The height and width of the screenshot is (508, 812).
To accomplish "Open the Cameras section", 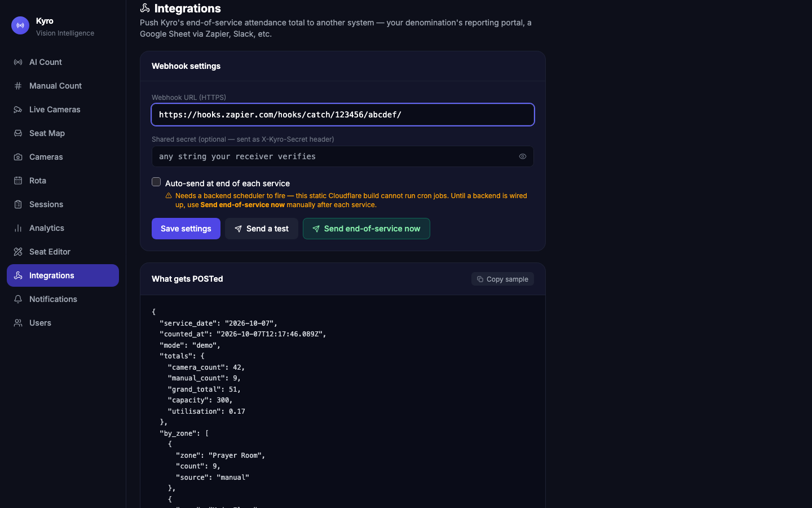I will point(63,157).
